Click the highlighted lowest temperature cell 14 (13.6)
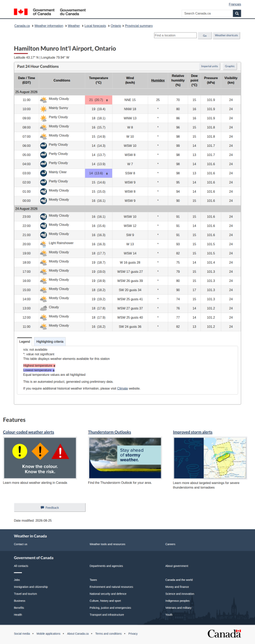 tap(98, 173)
